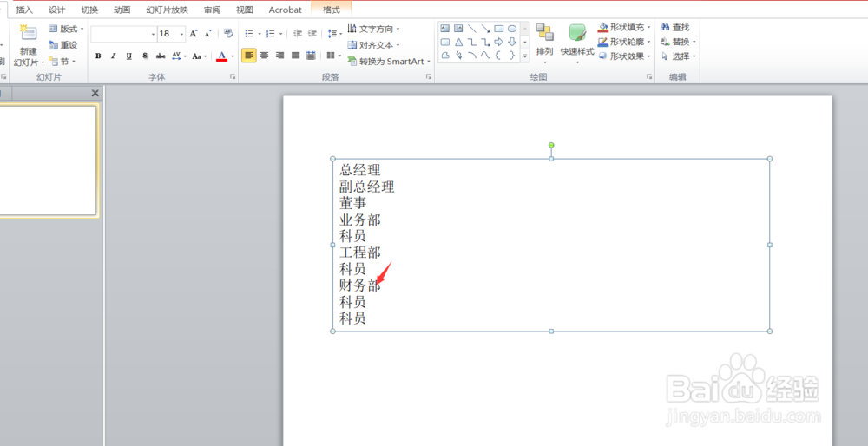The width and height of the screenshot is (868, 446).
Task: Click the 查找 find button
Action: [674, 27]
